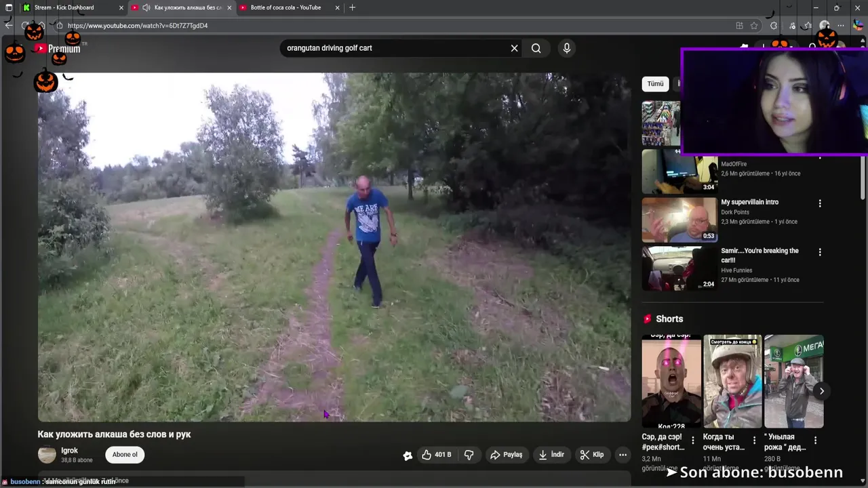
Task: View site information lock icon
Action: 60,26
